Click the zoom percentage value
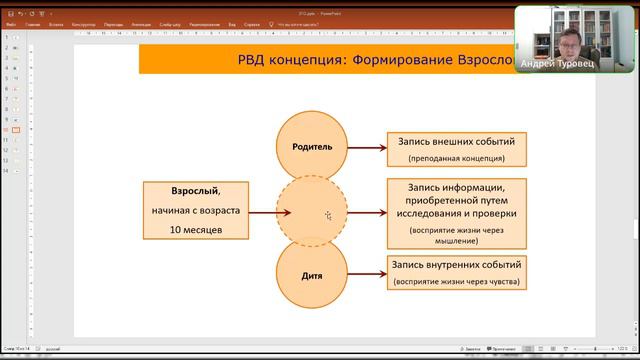This screenshot has width=640, height=360. click(x=622, y=349)
